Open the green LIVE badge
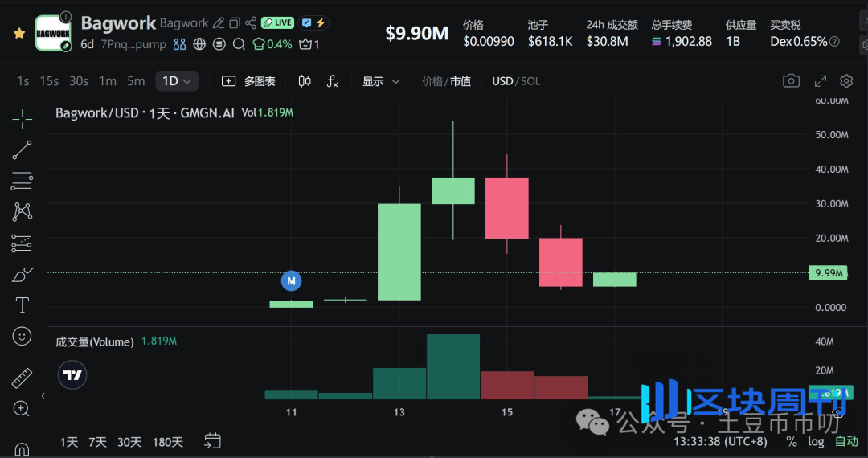The image size is (868, 458). pos(277,23)
